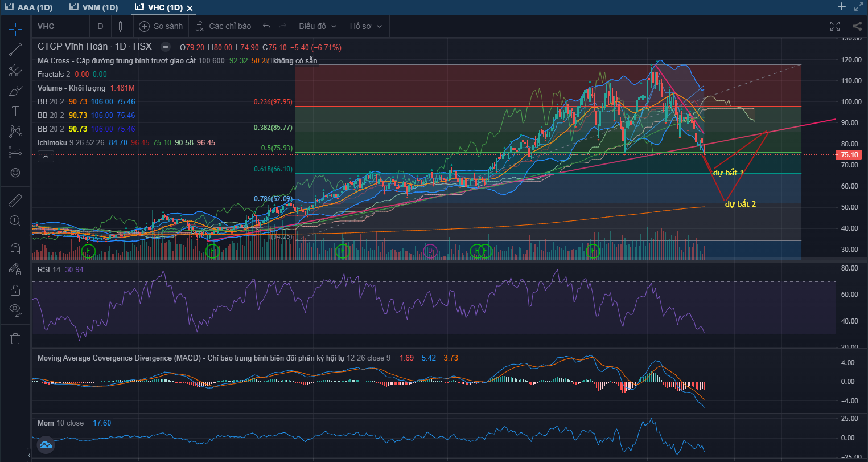This screenshot has height=462, width=868.
Task: Select the trend line drawing tool
Action: (15, 50)
